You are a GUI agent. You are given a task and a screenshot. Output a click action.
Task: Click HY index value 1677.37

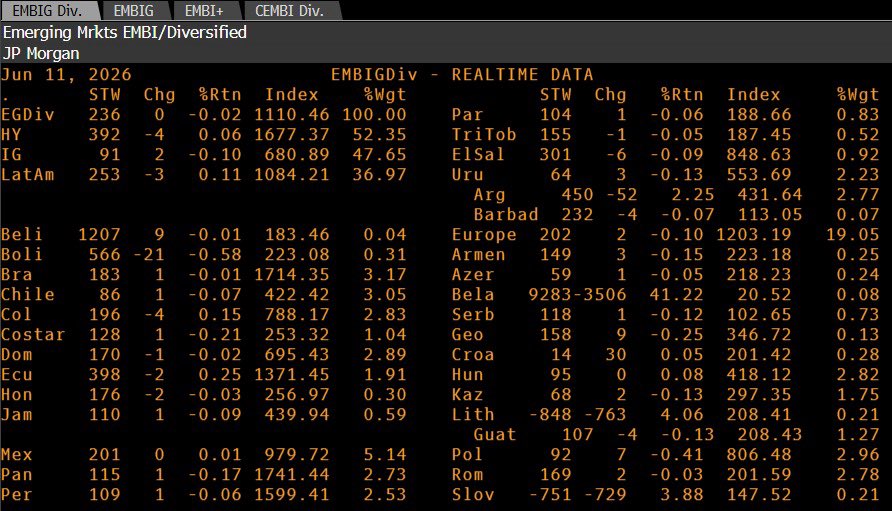tap(292, 134)
